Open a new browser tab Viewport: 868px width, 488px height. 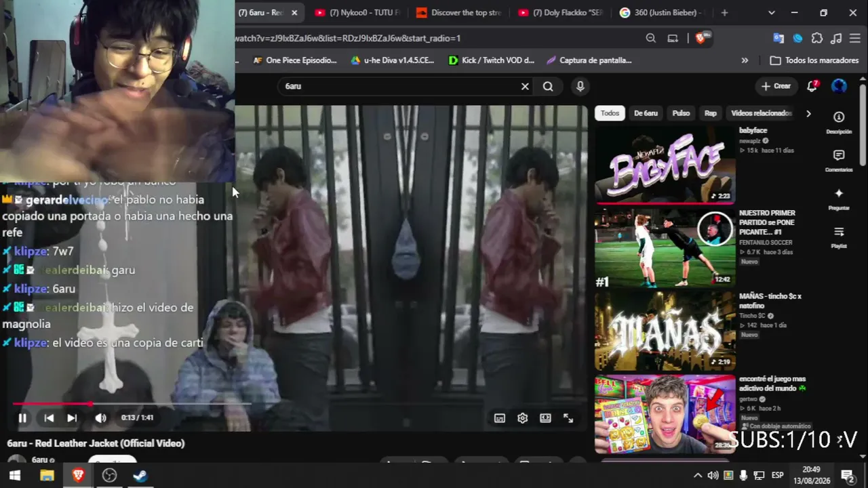point(724,13)
